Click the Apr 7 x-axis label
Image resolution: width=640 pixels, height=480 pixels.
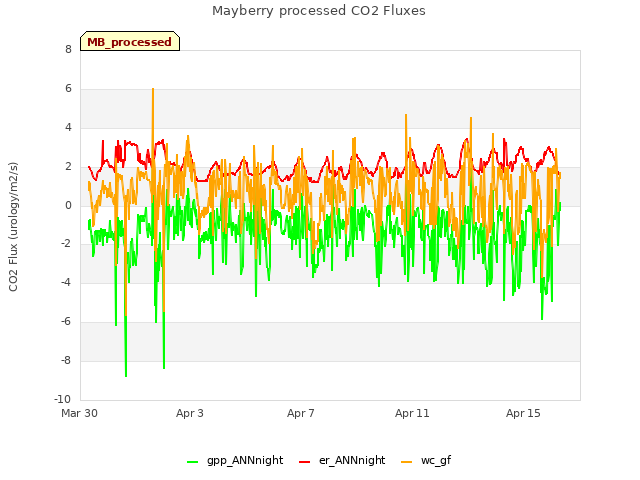coord(301,413)
